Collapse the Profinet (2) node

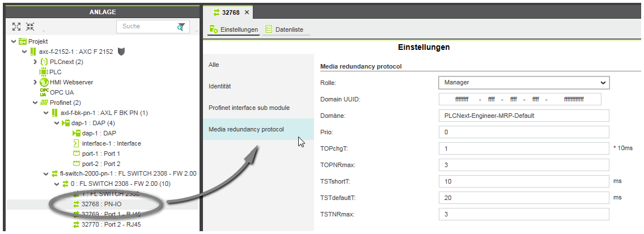pyautogui.click(x=35, y=103)
